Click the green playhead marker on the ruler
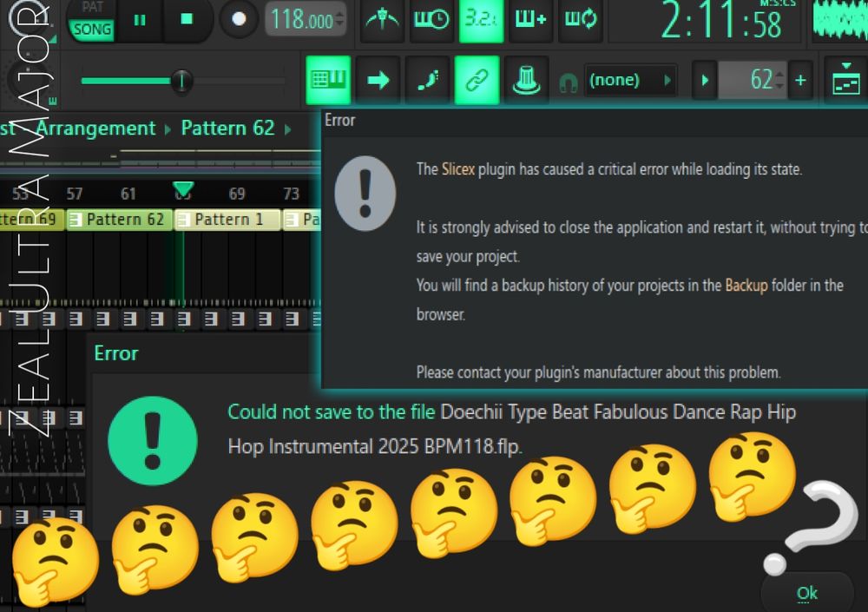Screen dimensions: 868x612 (183, 189)
